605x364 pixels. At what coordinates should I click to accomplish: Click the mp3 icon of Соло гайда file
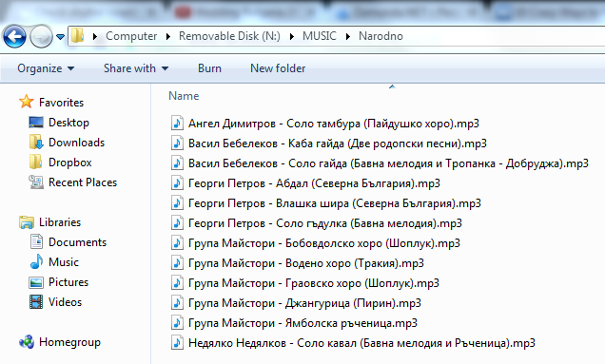(x=177, y=163)
